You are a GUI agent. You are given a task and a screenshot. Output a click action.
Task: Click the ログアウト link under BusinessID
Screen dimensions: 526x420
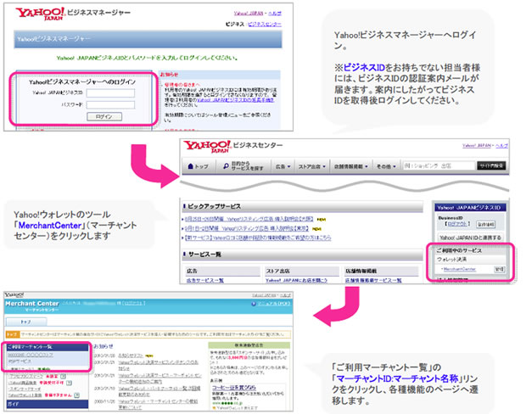tap(457, 224)
